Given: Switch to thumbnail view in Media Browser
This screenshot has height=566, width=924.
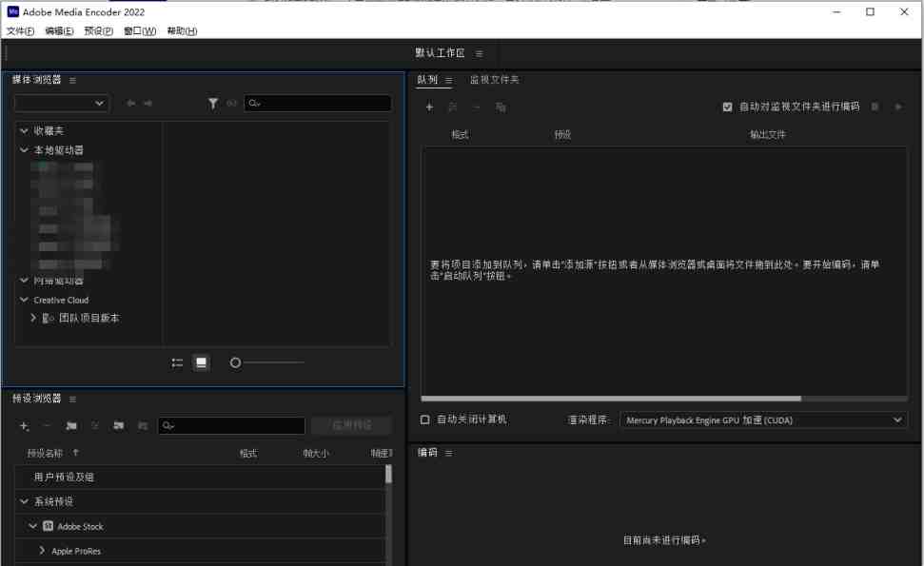Looking at the screenshot, I should click(x=202, y=362).
